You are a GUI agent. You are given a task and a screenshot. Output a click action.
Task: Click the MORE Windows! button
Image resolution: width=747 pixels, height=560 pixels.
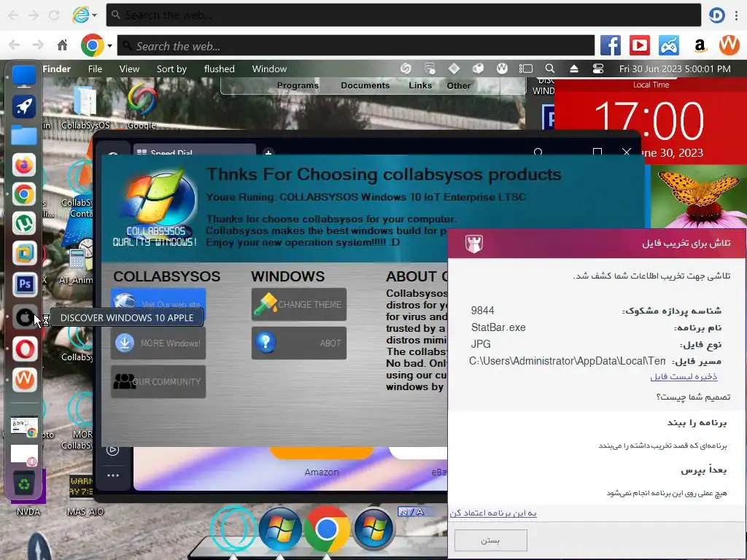click(158, 343)
